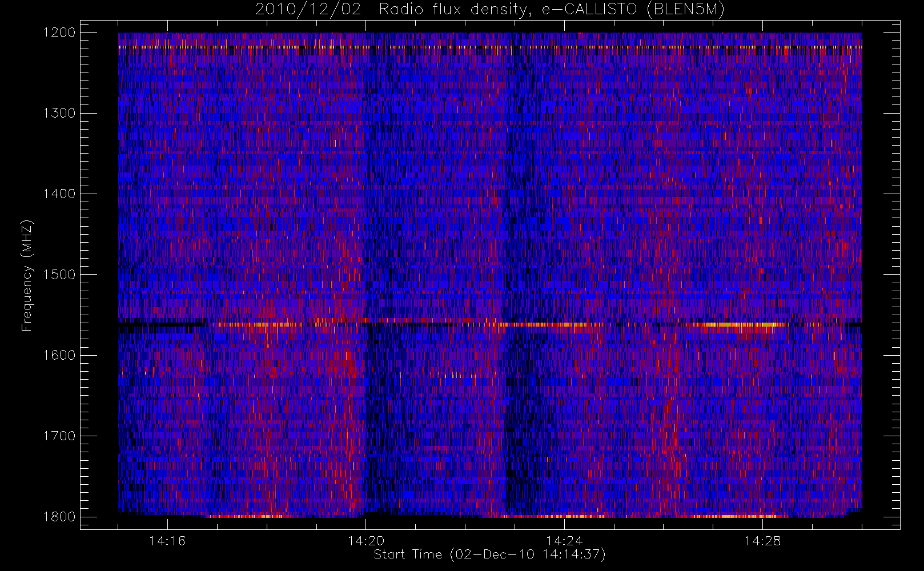Click the plot title naming e-CALLISTO (BLEN5M)

490,10
